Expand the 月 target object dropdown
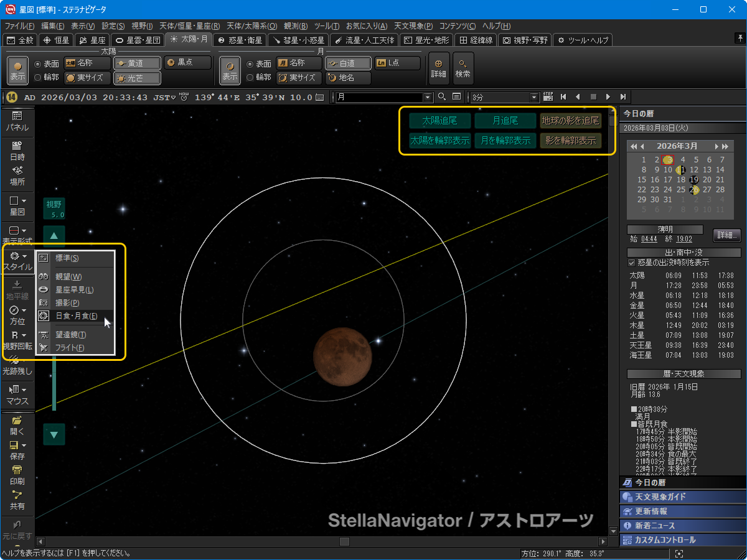This screenshot has height=560, width=747. click(x=428, y=97)
